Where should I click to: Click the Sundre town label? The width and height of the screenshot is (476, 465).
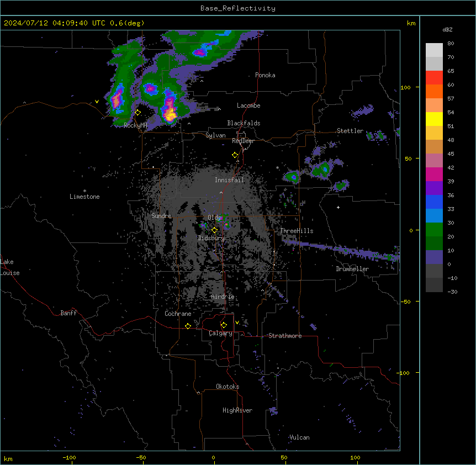(x=161, y=216)
